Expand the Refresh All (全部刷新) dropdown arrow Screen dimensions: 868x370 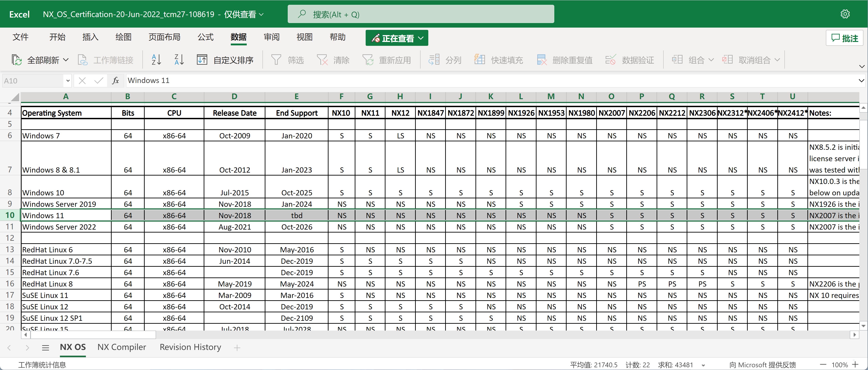point(66,60)
